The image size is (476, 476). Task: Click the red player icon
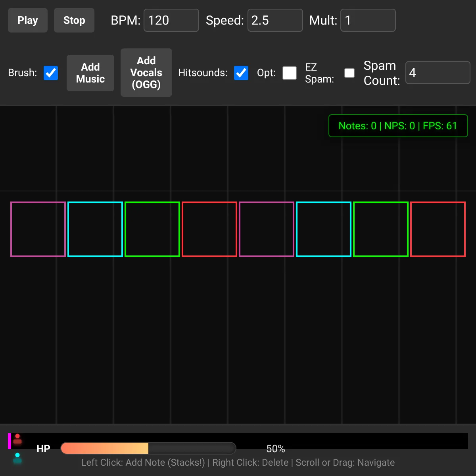click(17, 439)
